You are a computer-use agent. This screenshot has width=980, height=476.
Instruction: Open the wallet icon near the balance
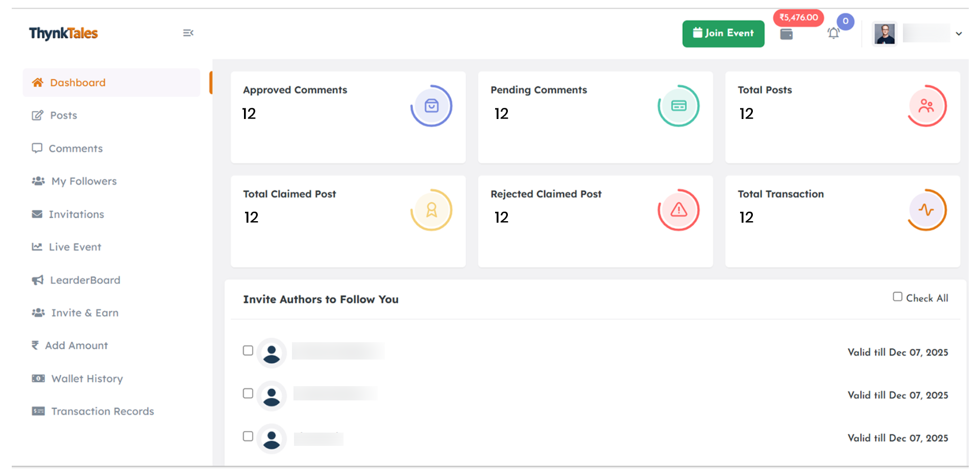[x=786, y=34]
